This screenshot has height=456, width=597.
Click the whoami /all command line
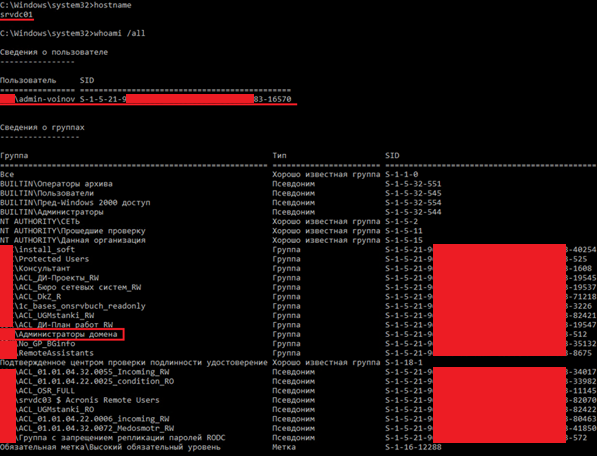[72, 33]
